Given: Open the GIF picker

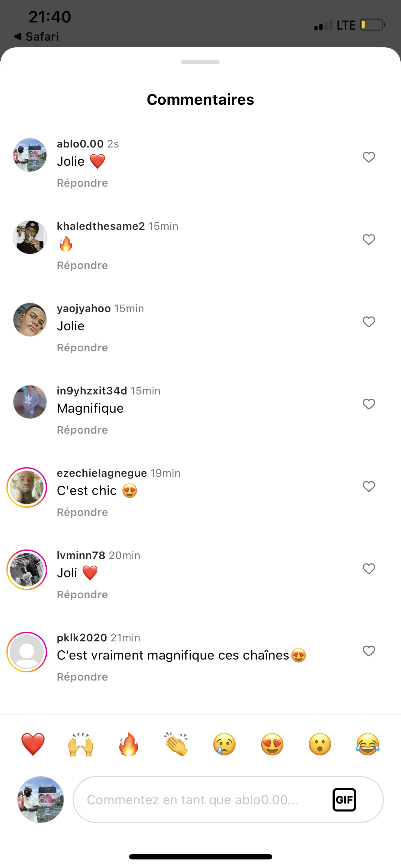Looking at the screenshot, I should 344,800.
